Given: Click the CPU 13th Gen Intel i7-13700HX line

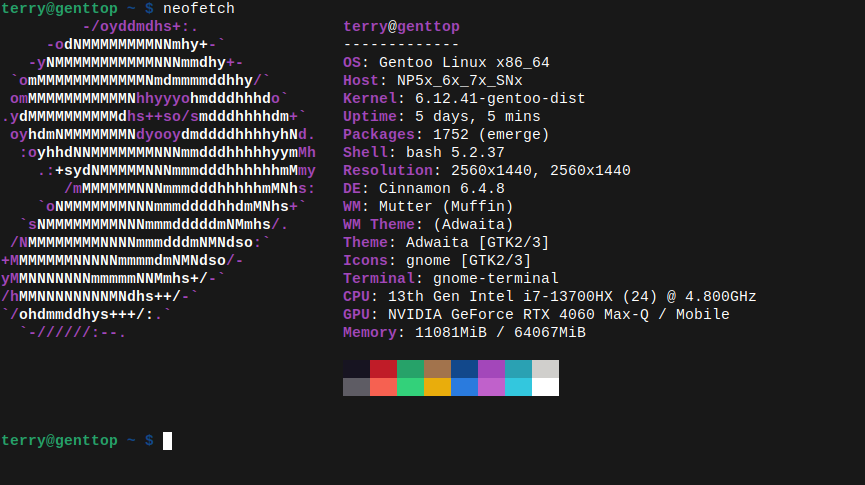Looking at the screenshot, I should (x=549, y=296).
